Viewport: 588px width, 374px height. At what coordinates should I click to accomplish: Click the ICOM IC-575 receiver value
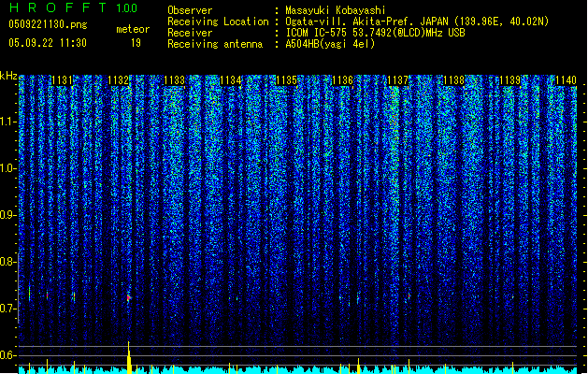pyautogui.click(x=375, y=33)
